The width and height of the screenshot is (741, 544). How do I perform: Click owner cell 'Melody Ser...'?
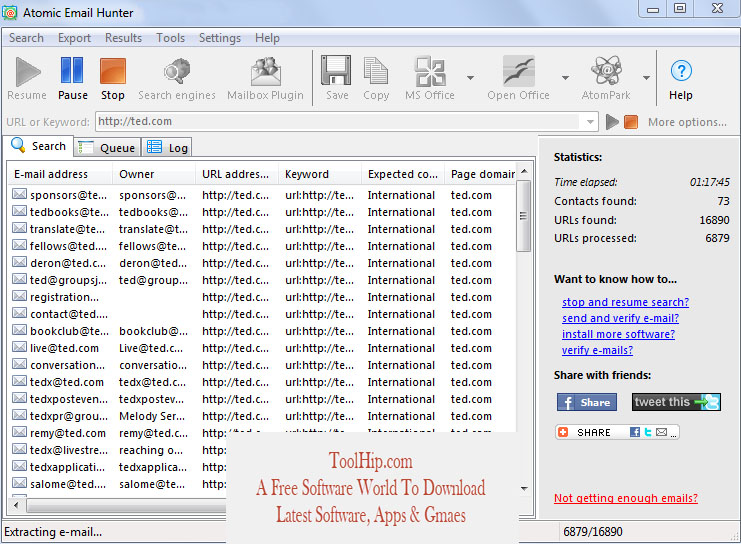pos(152,416)
